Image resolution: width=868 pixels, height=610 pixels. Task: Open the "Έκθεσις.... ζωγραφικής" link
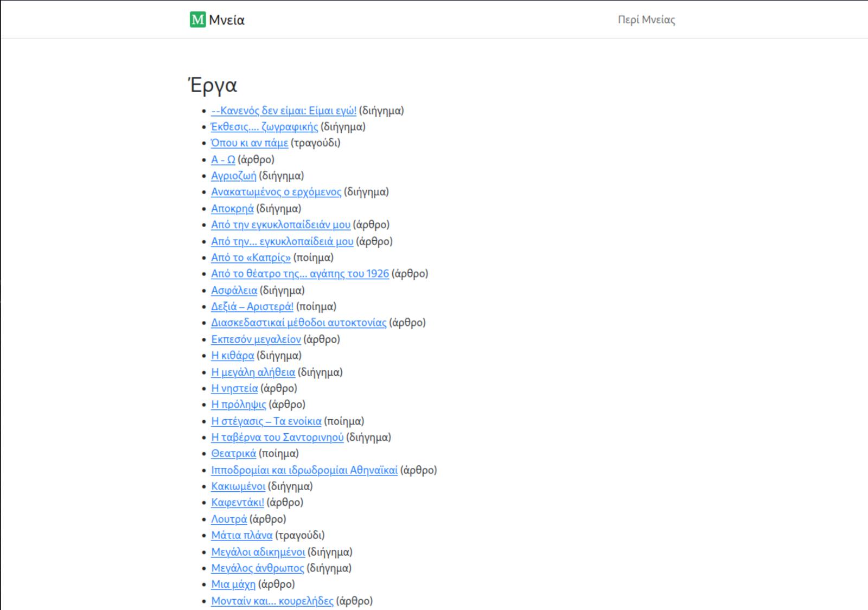point(264,127)
